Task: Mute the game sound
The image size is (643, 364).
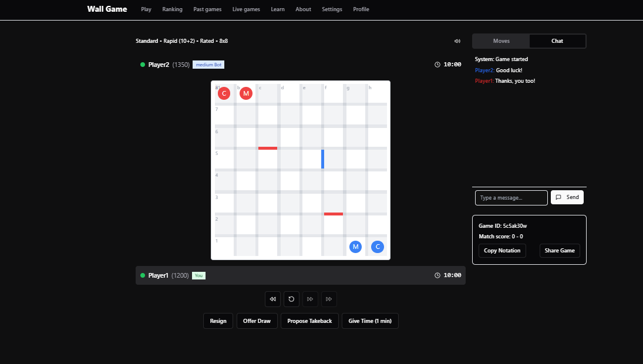Action: coord(457,41)
